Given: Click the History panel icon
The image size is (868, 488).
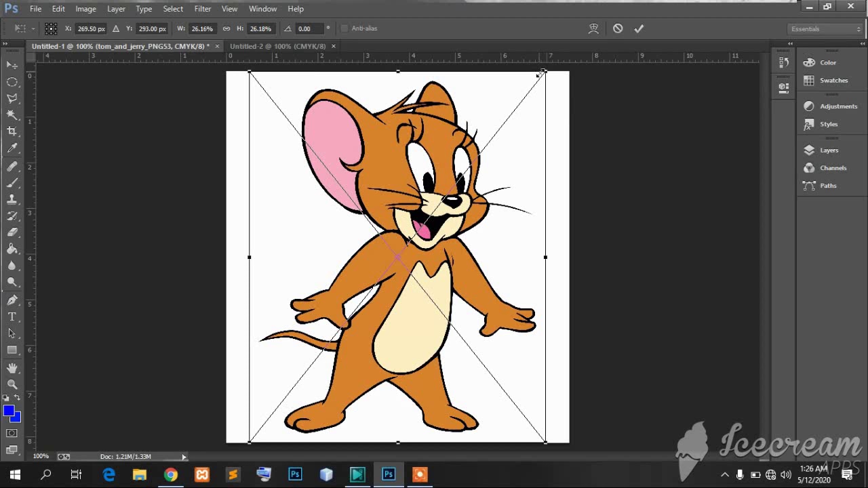Looking at the screenshot, I should pyautogui.click(x=784, y=62).
